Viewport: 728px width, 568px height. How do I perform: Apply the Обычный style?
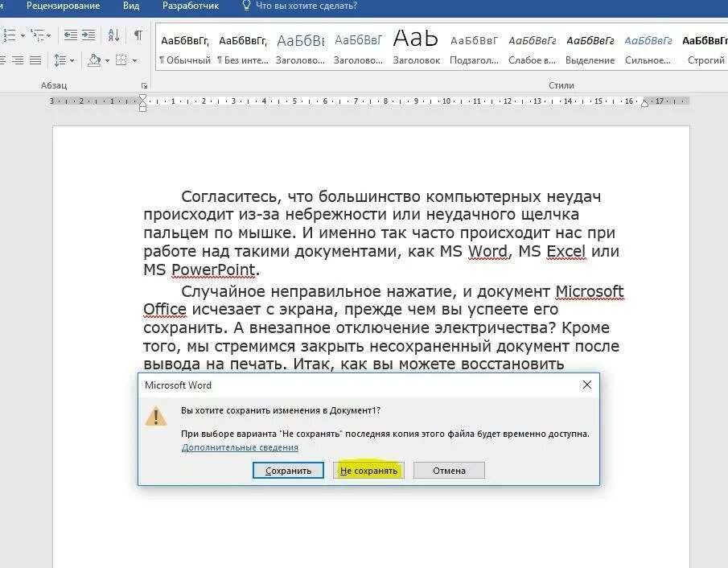tap(185, 49)
